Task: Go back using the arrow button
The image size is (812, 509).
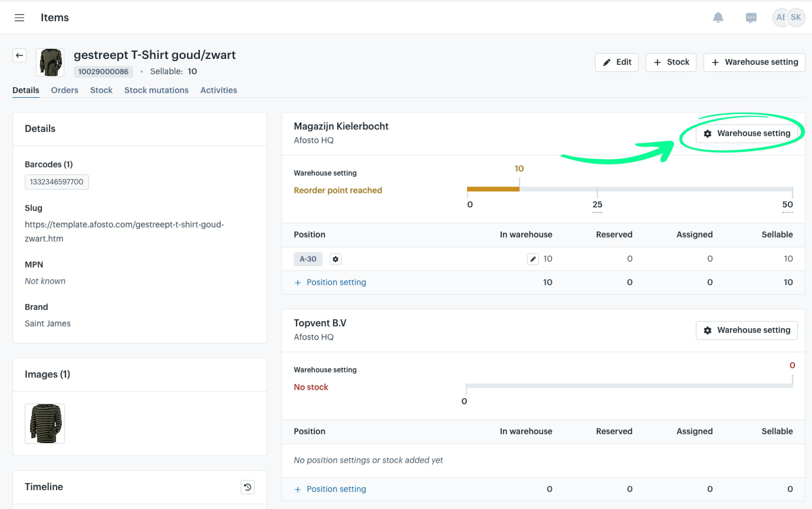Action: click(x=19, y=55)
